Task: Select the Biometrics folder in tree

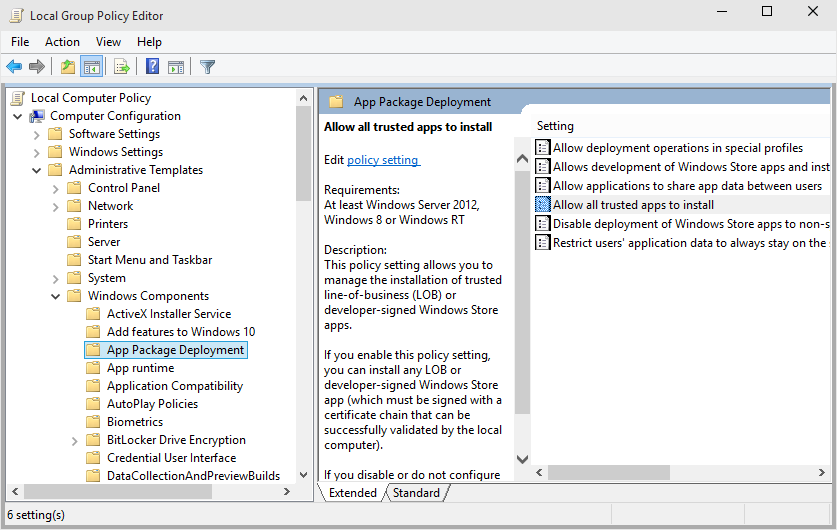Action: tap(135, 422)
